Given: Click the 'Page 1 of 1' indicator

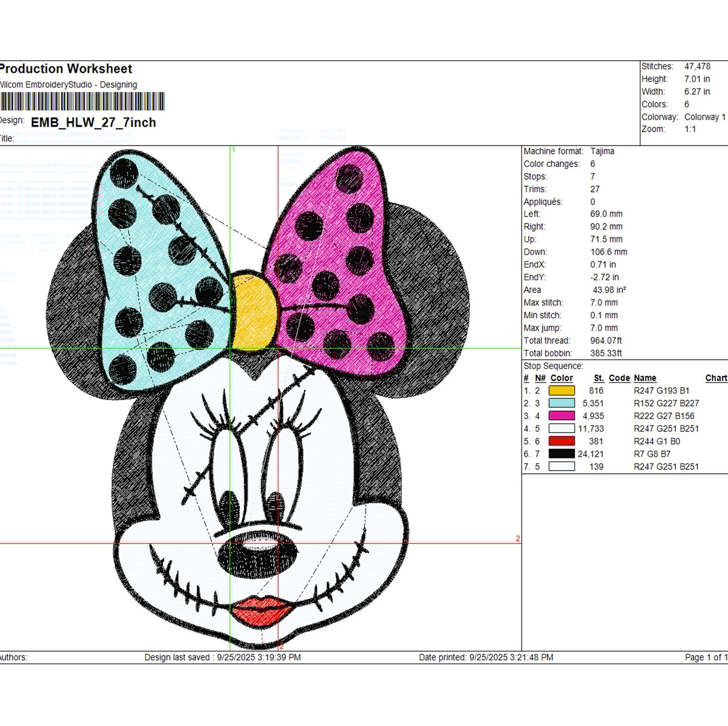Looking at the screenshot, I should pos(706,657).
